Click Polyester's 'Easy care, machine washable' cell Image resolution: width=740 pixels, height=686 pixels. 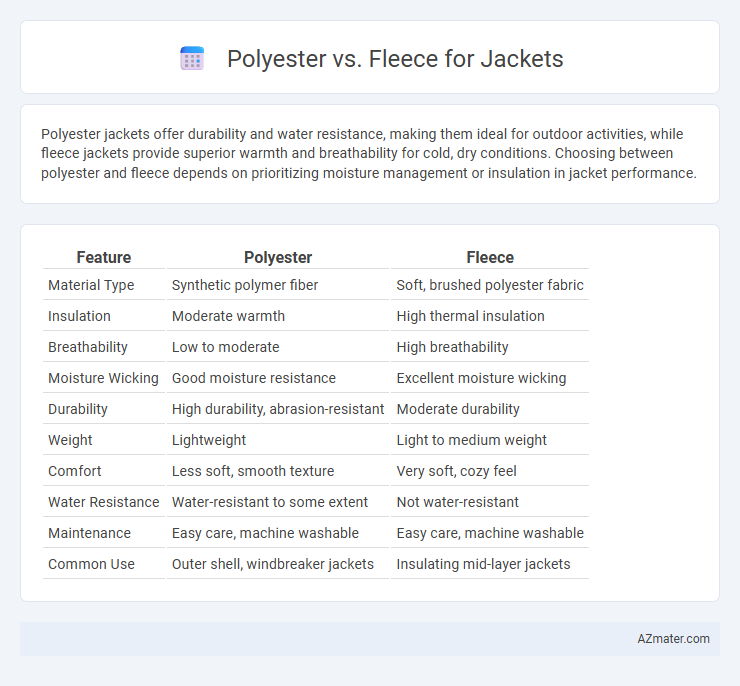tap(265, 533)
